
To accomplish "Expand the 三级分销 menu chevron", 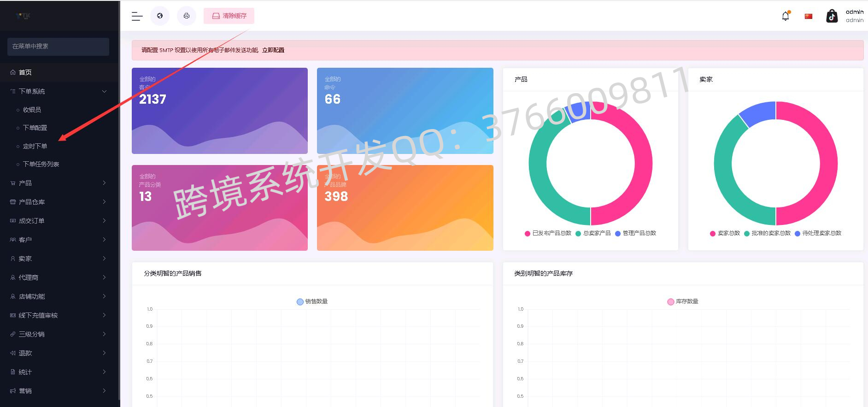I will coord(104,334).
